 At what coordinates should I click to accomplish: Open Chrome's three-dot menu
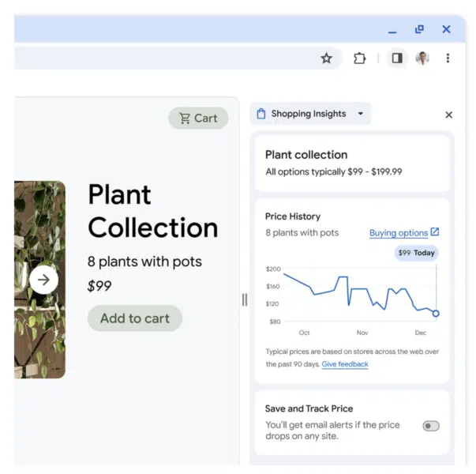pyautogui.click(x=448, y=58)
